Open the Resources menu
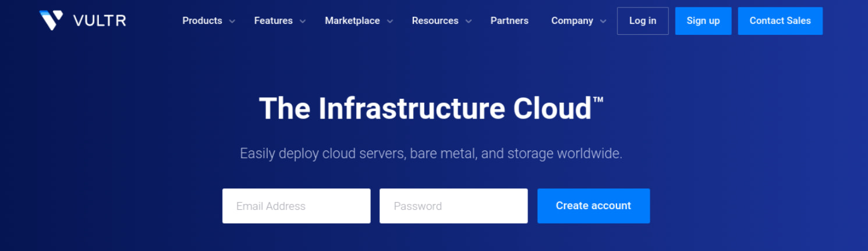Screen dimensions: 868x251 (435, 21)
